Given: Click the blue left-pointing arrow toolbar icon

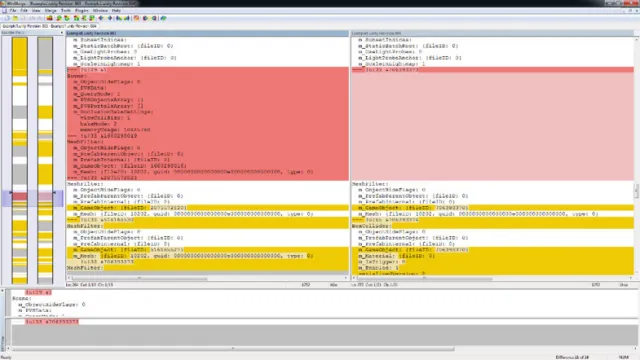Looking at the screenshot, I should [101, 18].
